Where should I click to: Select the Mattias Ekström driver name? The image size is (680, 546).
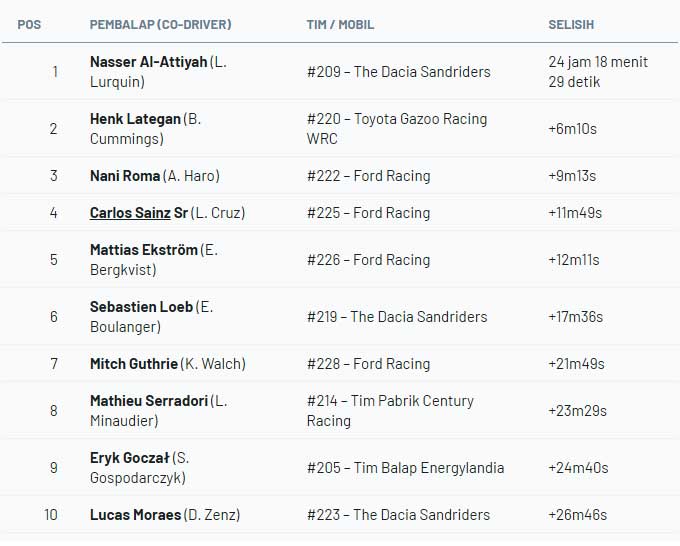[144, 250]
